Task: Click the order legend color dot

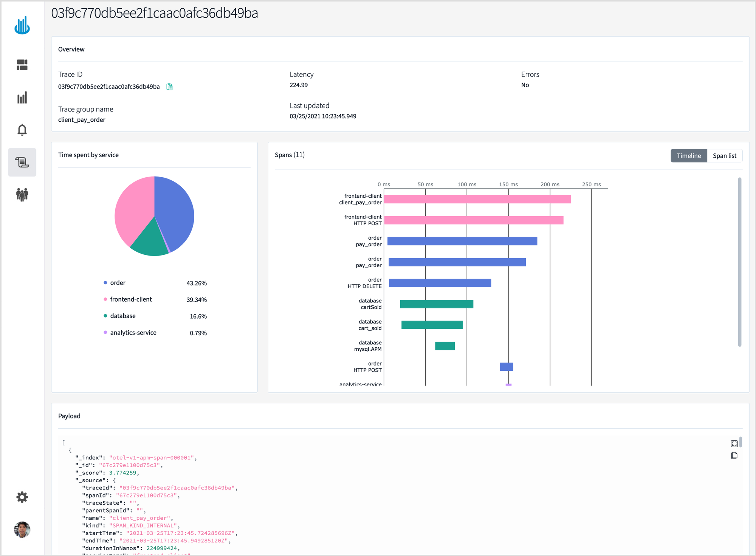Action: [105, 283]
